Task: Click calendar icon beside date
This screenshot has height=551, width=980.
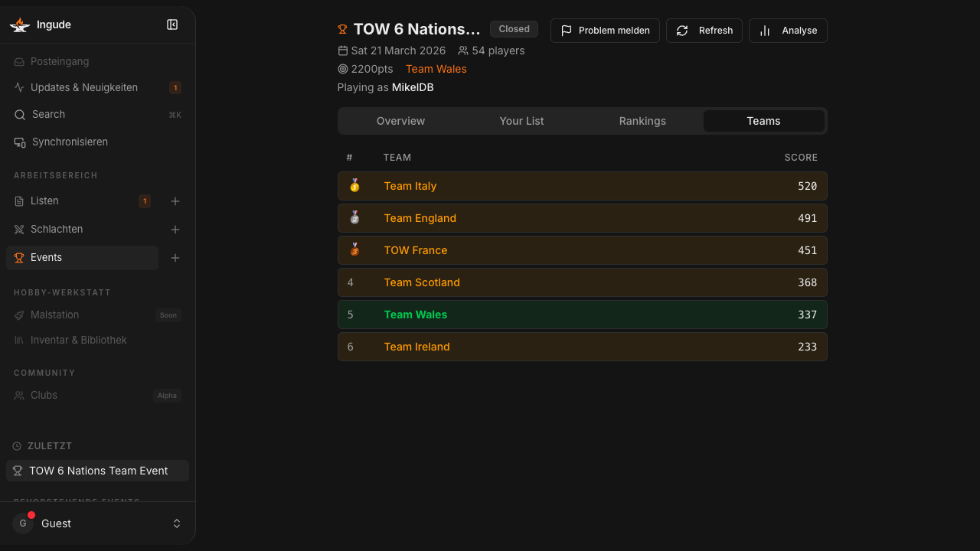Action: point(342,51)
